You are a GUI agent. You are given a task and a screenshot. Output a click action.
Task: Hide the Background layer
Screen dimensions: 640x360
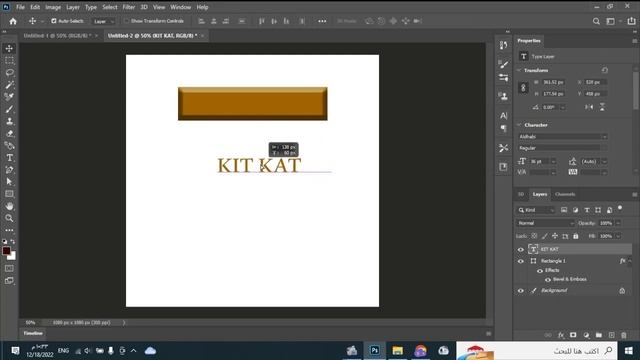click(520, 291)
